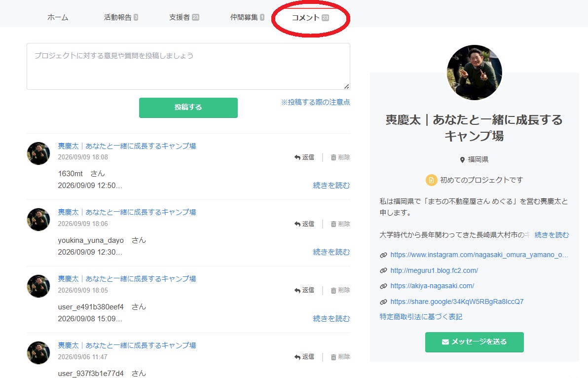588x378 pixels.
Task: Click reply icon on 18:08 comment
Action: pyautogui.click(x=297, y=157)
